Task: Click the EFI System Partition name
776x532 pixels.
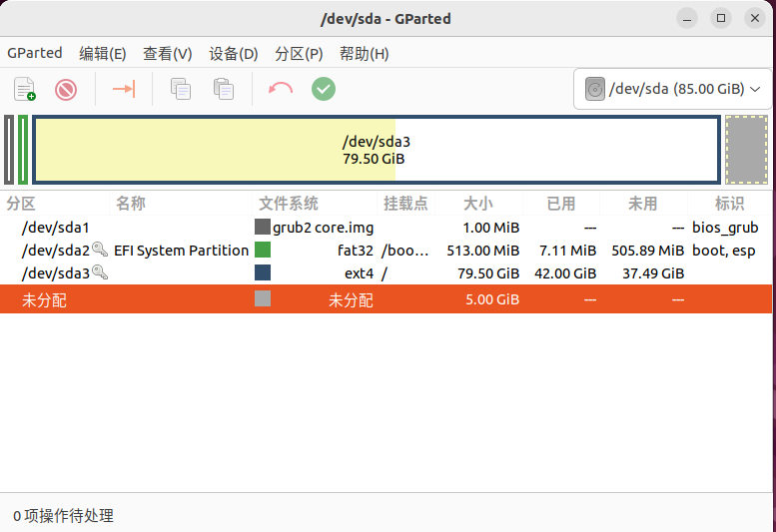Action: [x=181, y=251]
